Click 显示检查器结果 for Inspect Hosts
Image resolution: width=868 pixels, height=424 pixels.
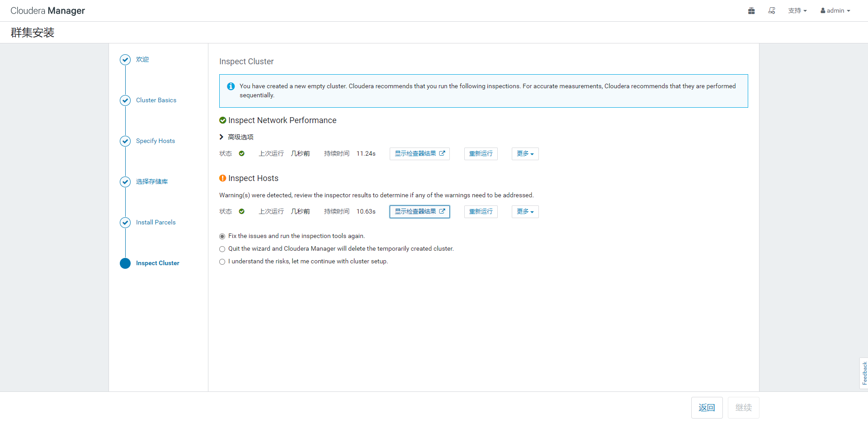click(420, 212)
